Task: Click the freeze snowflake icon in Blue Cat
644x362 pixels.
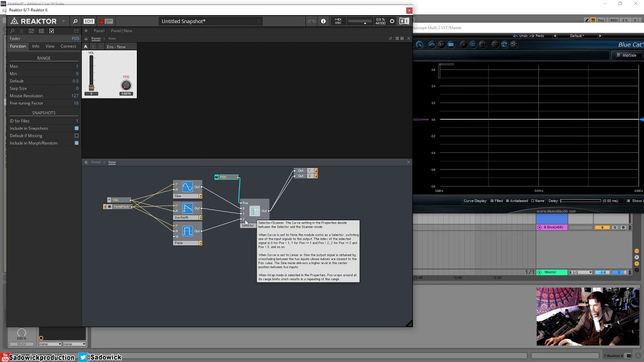Action: 514,44
